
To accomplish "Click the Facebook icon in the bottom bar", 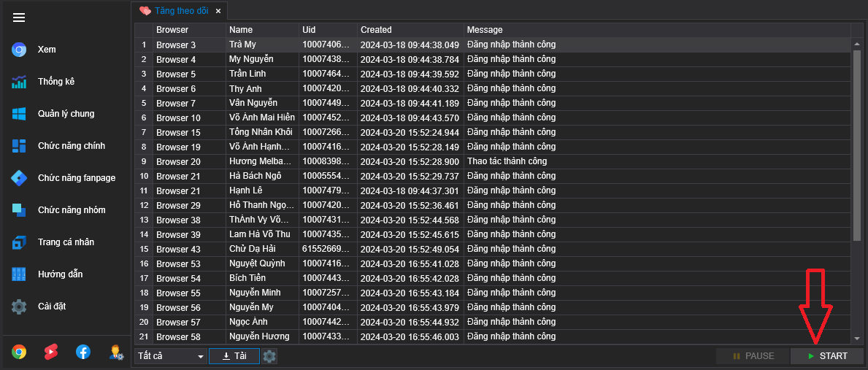I will [x=83, y=352].
